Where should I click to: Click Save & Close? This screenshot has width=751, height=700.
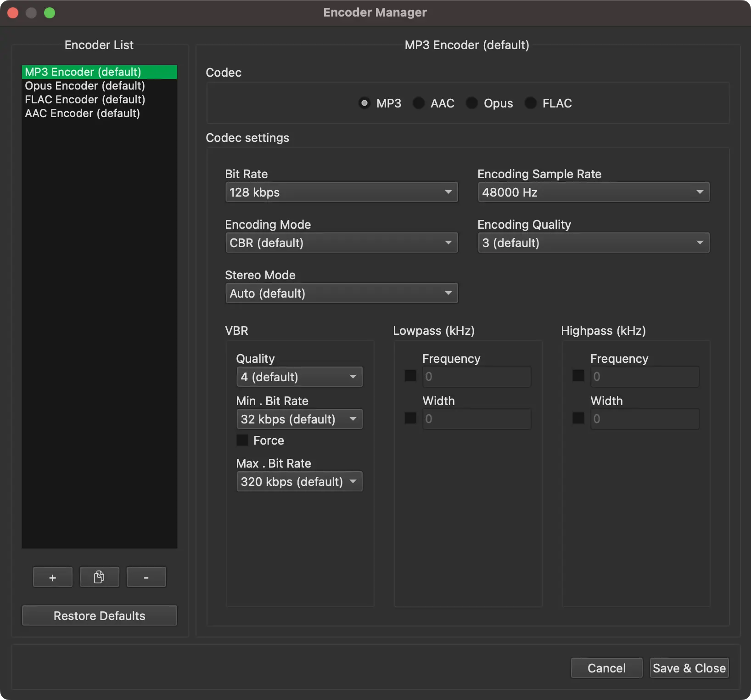[x=689, y=668]
